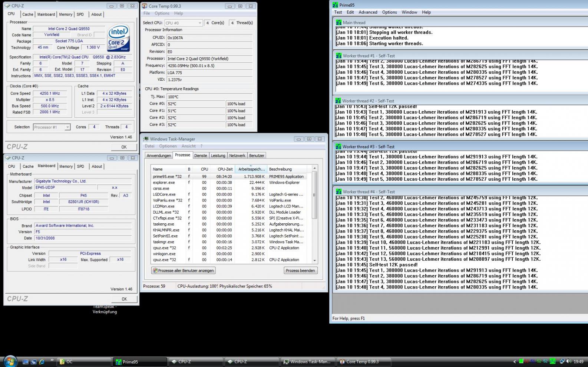The image size is (588, 367).
Task: Select Cache tab in top CPU-Z window
Action: pyautogui.click(x=28, y=14)
